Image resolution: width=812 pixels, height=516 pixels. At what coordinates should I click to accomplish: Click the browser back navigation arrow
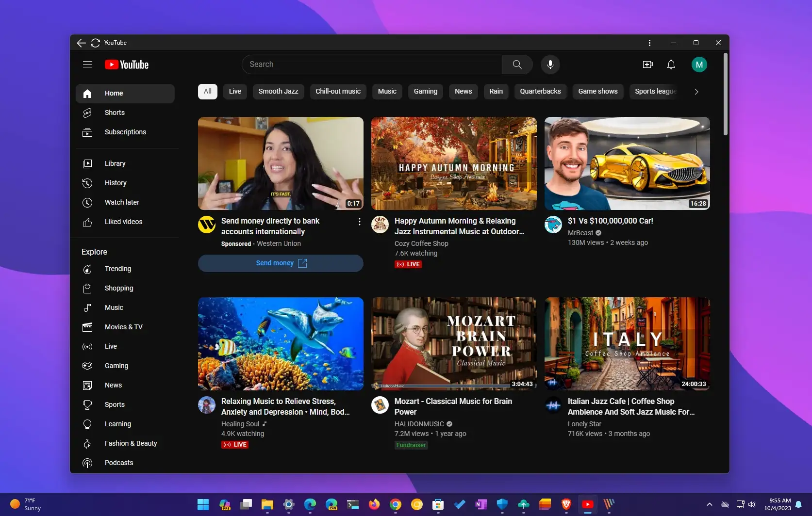[x=81, y=43]
